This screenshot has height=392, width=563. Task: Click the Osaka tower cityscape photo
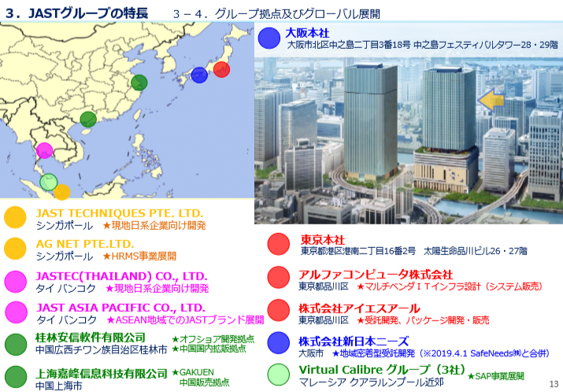click(409, 141)
